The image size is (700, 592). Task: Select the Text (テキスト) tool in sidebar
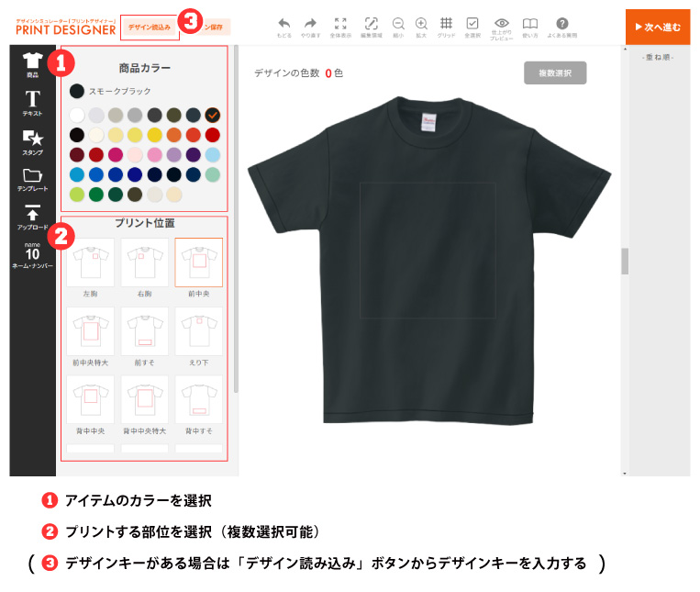click(x=33, y=102)
